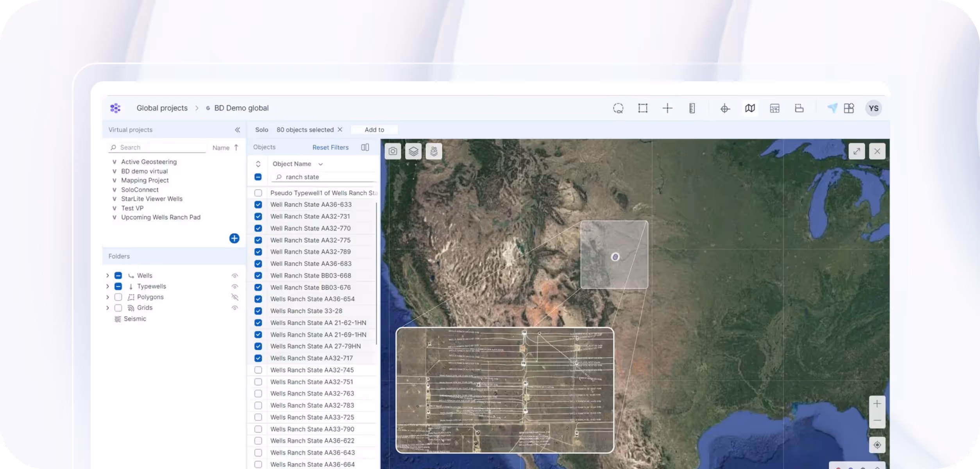Select the lasso selection tool
This screenshot has width=980, height=469.
618,108
